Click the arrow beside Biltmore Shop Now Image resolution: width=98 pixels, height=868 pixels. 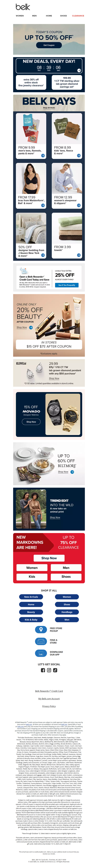tap(72, 472)
